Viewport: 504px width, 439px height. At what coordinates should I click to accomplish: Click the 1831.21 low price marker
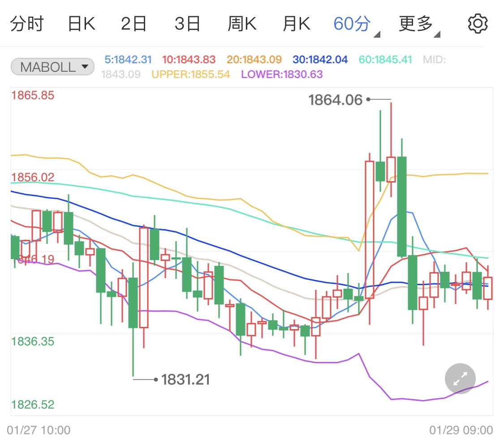[x=185, y=380]
